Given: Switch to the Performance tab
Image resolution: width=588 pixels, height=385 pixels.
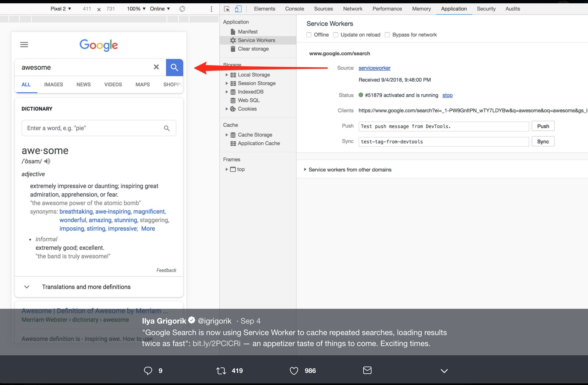Looking at the screenshot, I should (x=387, y=9).
